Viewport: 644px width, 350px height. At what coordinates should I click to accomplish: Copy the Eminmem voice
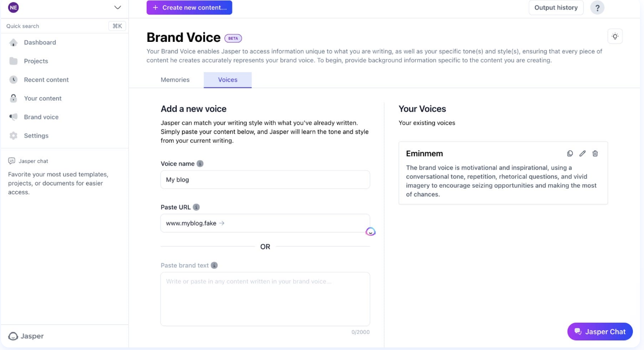click(570, 153)
